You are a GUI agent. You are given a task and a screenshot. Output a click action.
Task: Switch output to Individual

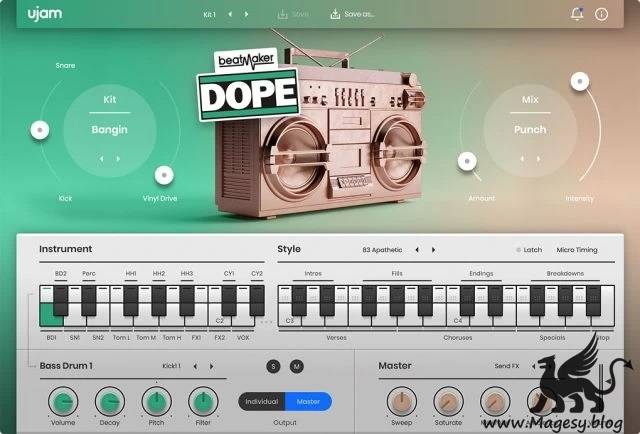point(262,402)
